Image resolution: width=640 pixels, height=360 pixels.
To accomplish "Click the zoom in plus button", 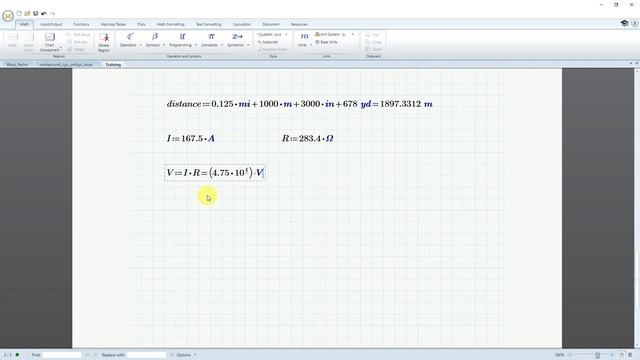I will pos(612,355).
